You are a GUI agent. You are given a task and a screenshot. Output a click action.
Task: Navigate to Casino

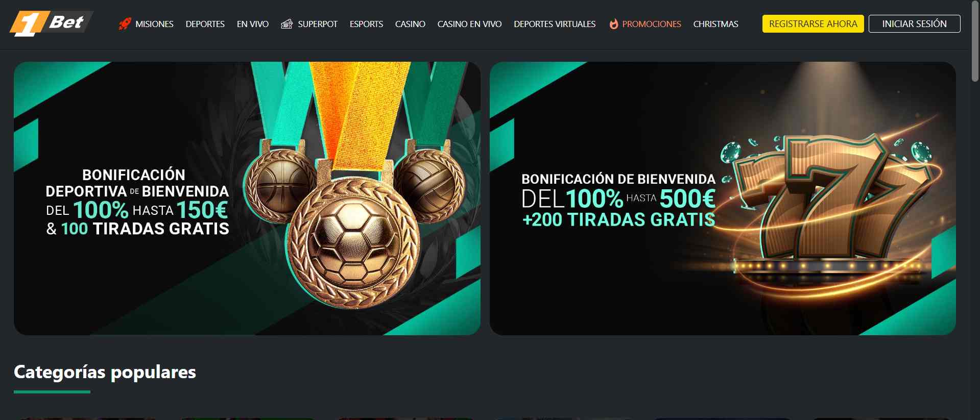click(410, 24)
